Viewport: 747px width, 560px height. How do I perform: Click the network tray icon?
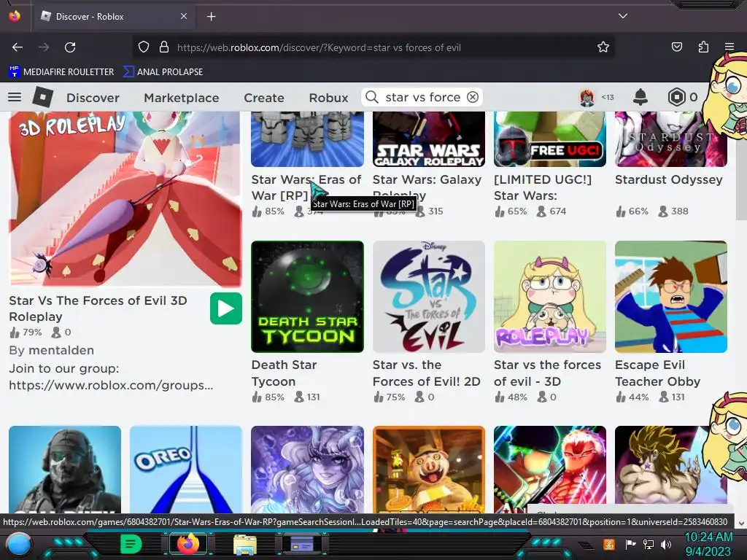649,544
